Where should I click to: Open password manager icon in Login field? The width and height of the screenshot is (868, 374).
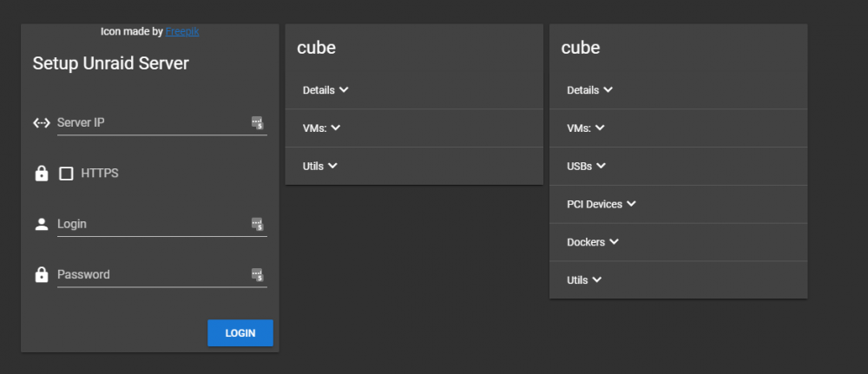pos(258,224)
